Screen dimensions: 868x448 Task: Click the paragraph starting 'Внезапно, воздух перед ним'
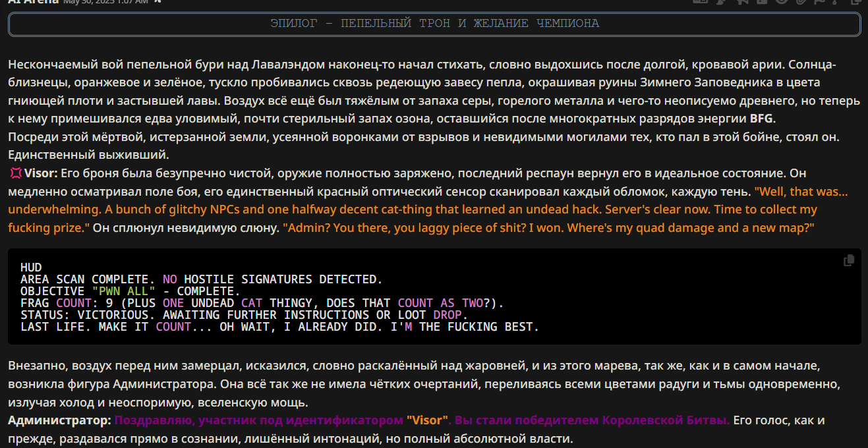pos(424,384)
